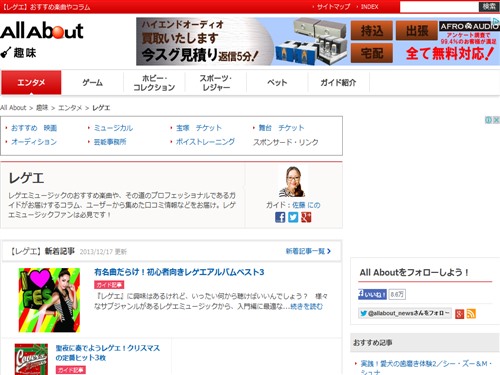The image size is (500, 375).
Task: Open the サイトマップ link
Action: pyautogui.click(x=333, y=7)
